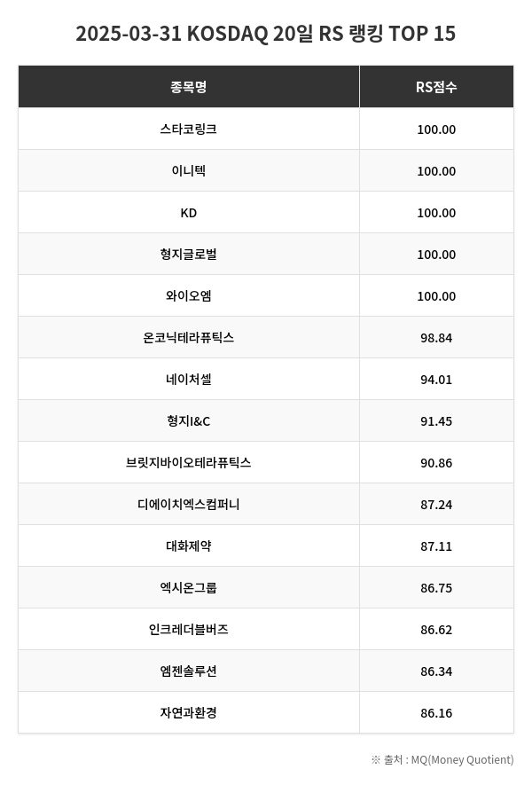Select the 디에이치엑스컴퍼니 entry
Image resolution: width=532 pixels, height=785 pixels.
pos(188,505)
